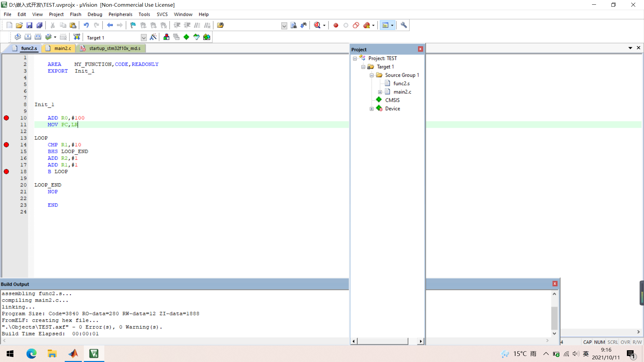This screenshot has width=644, height=362.
Task: Remove breakpoint at line 14
Action: pos(6,145)
